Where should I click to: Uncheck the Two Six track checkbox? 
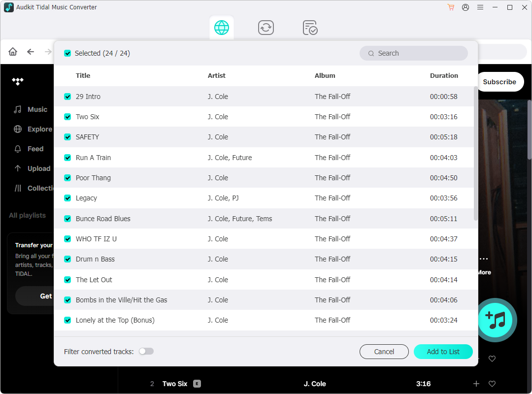[x=67, y=117]
